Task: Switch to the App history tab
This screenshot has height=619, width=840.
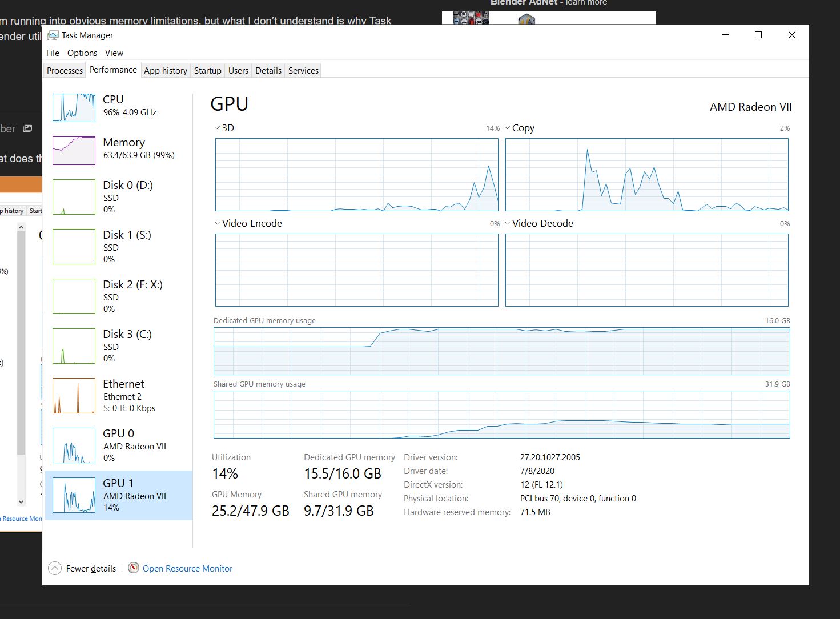Action: coord(166,70)
